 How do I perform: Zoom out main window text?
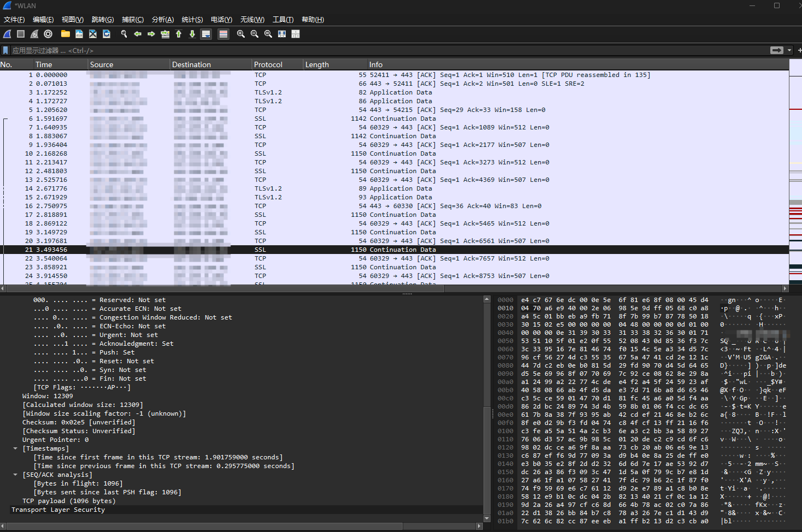click(254, 34)
